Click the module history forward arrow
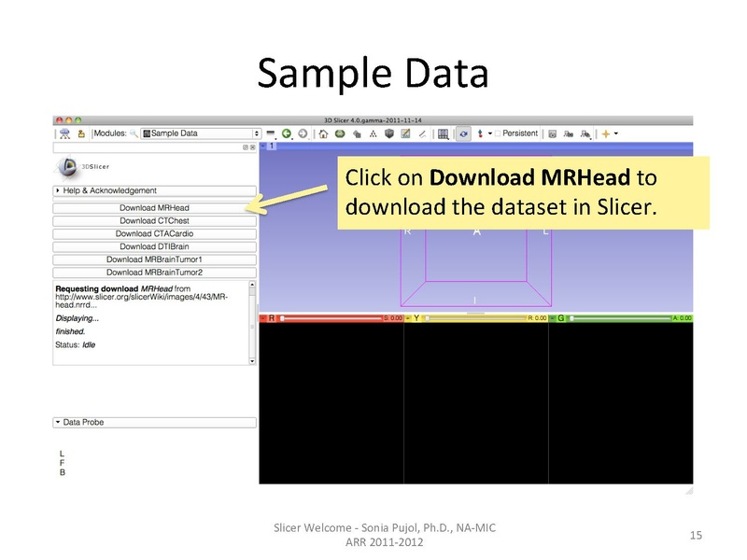The width and height of the screenshot is (747, 560). point(303,133)
